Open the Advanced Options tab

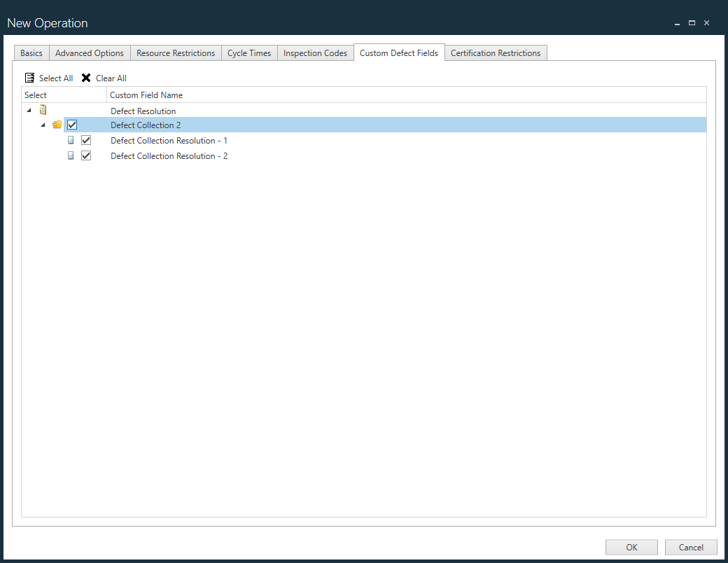click(x=89, y=53)
